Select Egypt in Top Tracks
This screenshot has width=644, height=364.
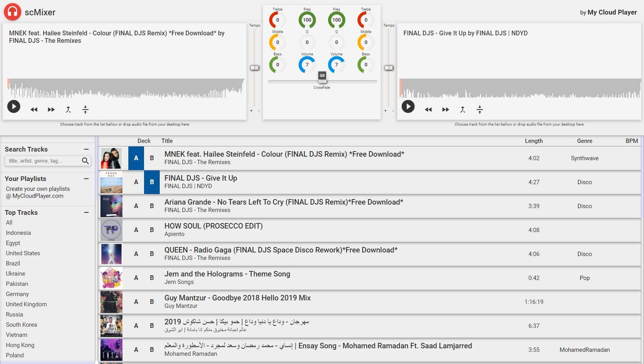tap(13, 243)
